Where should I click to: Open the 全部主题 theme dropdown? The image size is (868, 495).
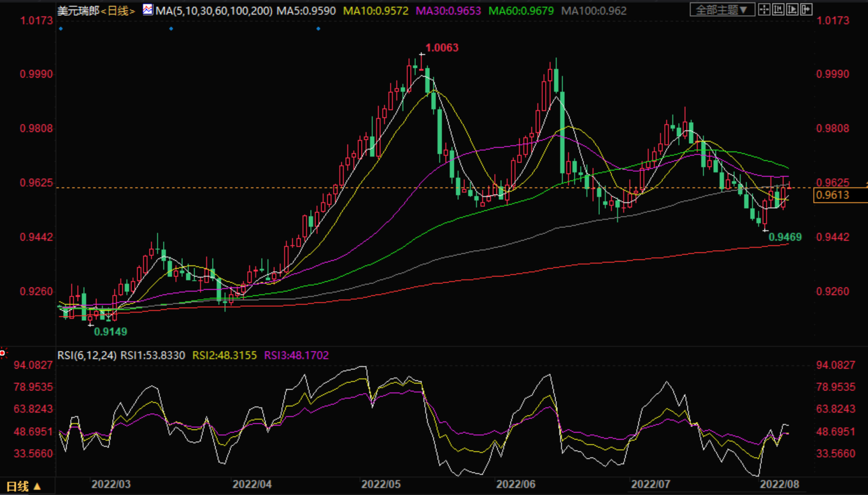(x=722, y=10)
